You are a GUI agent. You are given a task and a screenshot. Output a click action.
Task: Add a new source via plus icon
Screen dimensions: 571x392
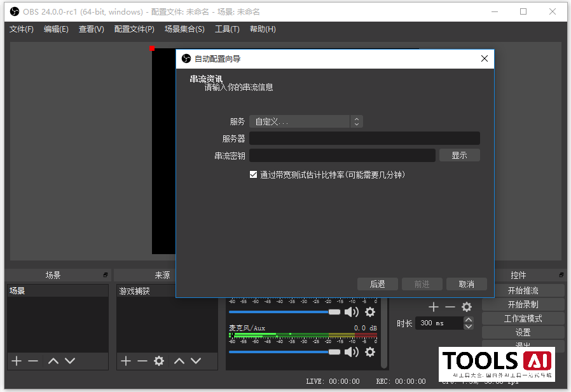[125, 361]
